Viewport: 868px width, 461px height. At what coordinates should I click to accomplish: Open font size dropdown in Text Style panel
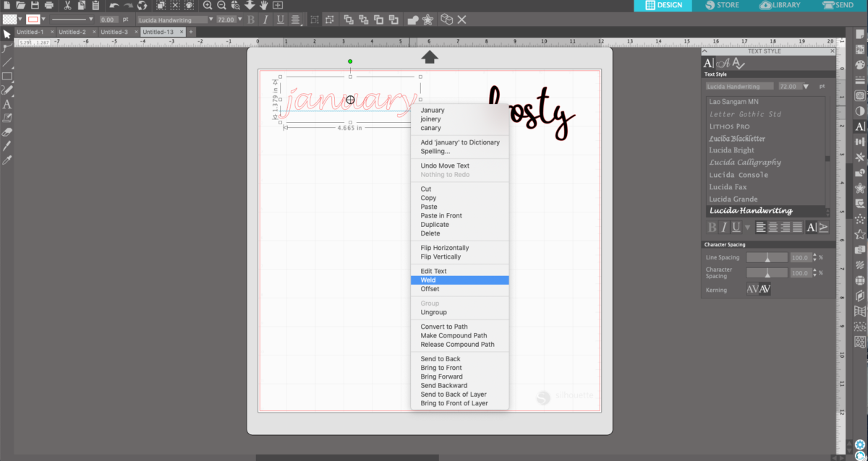806,86
